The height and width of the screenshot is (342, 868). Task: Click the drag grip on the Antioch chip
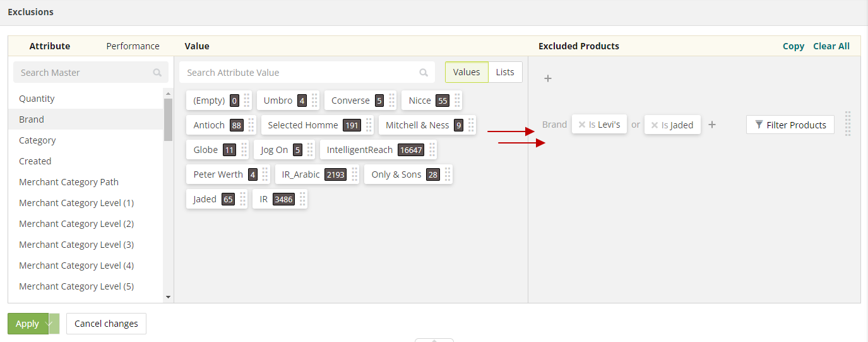tap(251, 125)
